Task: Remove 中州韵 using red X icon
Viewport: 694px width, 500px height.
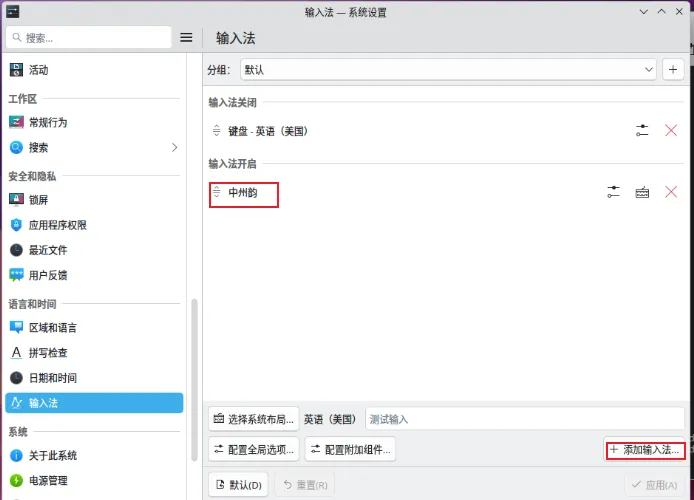Action: [671, 192]
